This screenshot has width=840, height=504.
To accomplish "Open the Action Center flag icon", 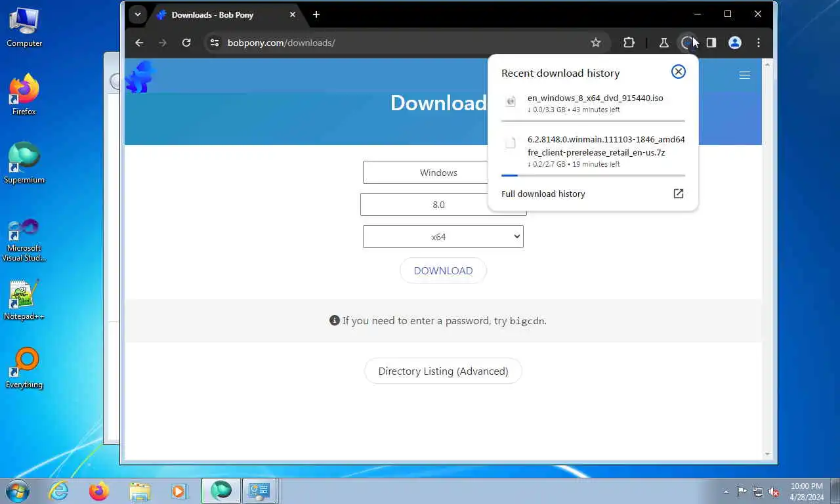I will click(742, 492).
